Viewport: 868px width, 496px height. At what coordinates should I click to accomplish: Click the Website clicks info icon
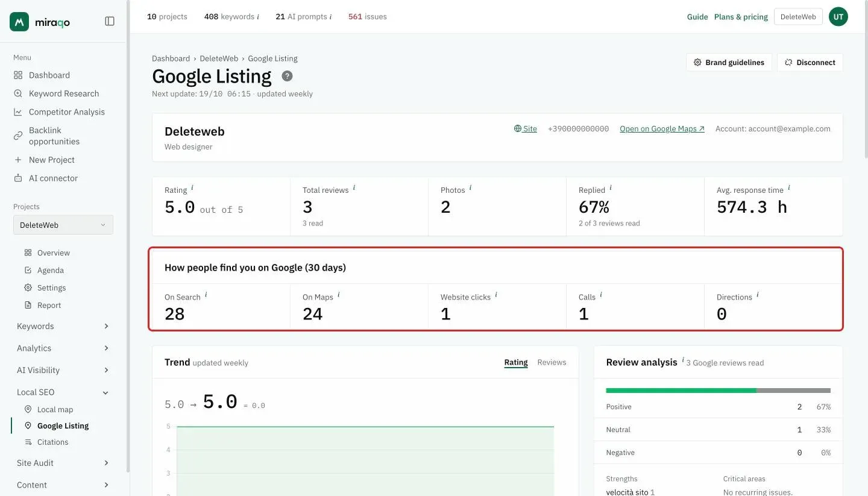click(496, 295)
